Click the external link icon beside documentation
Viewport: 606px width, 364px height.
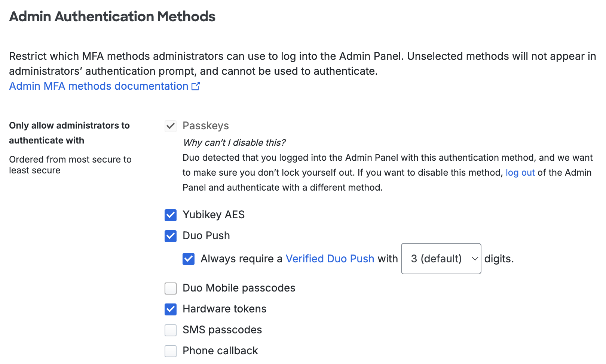click(x=195, y=86)
